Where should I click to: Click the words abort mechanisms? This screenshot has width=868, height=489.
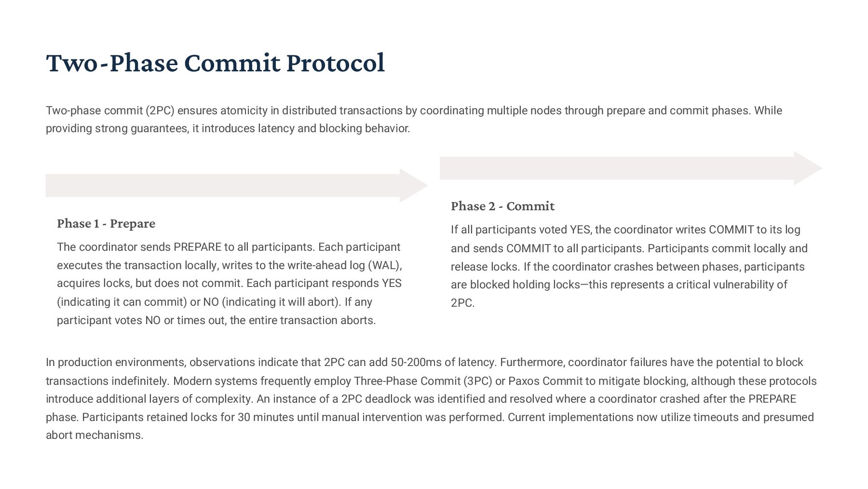click(95, 435)
